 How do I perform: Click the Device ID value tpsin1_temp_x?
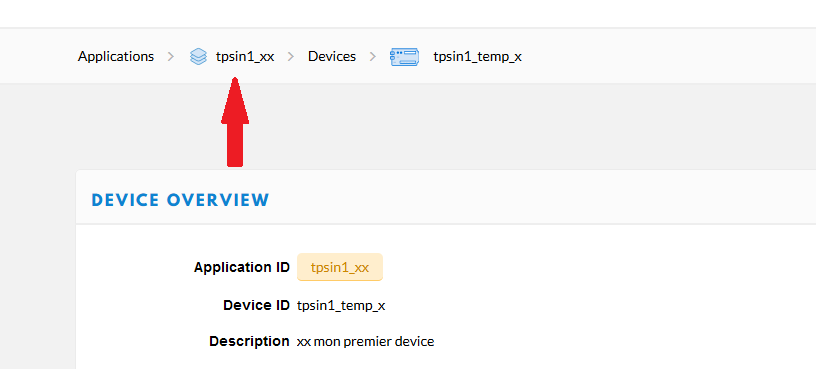[341, 306]
